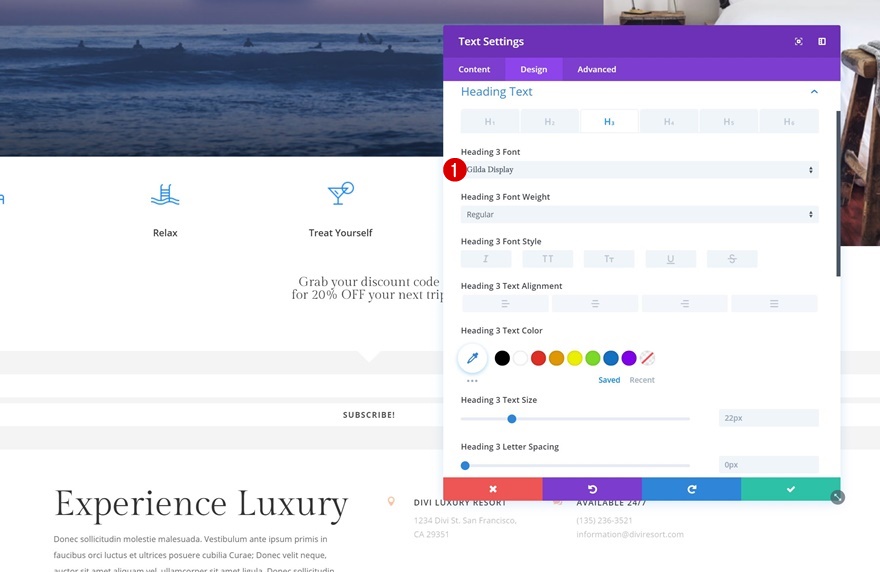Toggle uppercase TT heading font style
Viewport: 880px width, 572px height.
pos(547,259)
